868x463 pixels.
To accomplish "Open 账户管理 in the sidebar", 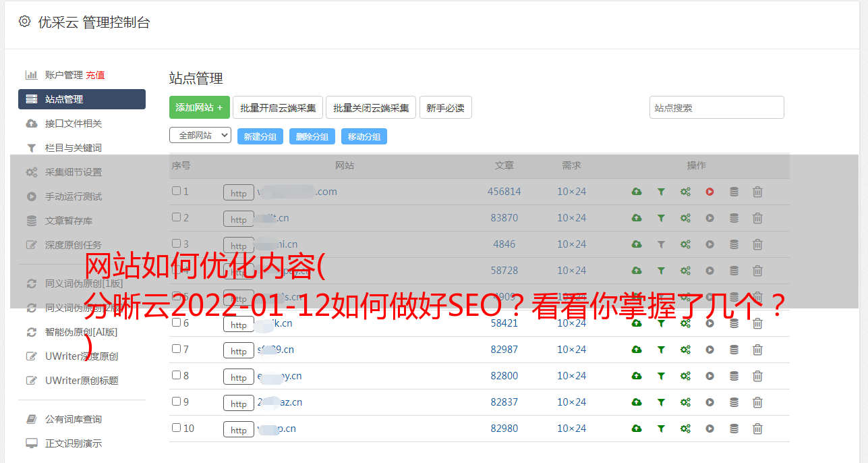I will [x=64, y=75].
